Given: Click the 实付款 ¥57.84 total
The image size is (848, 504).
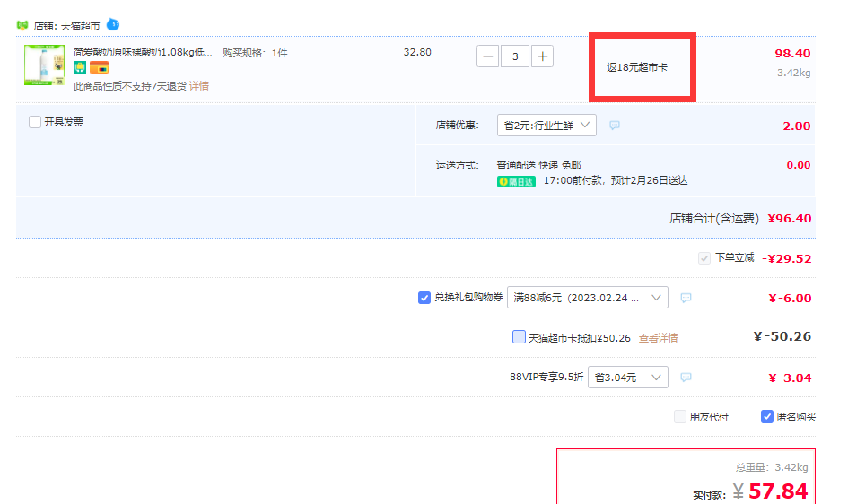Looking at the screenshot, I should pyautogui.click(x=771, y=491).
